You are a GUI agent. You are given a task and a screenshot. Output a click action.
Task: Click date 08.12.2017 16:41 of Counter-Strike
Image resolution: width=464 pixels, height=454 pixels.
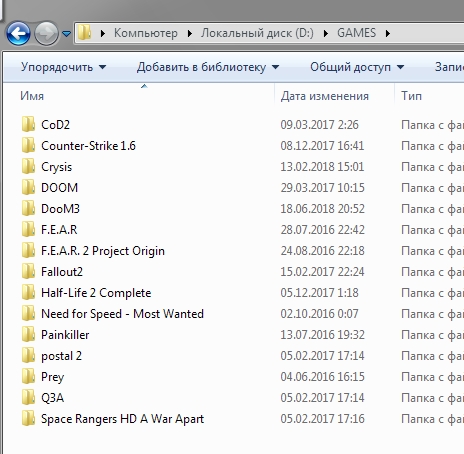(x=322, y=146)
